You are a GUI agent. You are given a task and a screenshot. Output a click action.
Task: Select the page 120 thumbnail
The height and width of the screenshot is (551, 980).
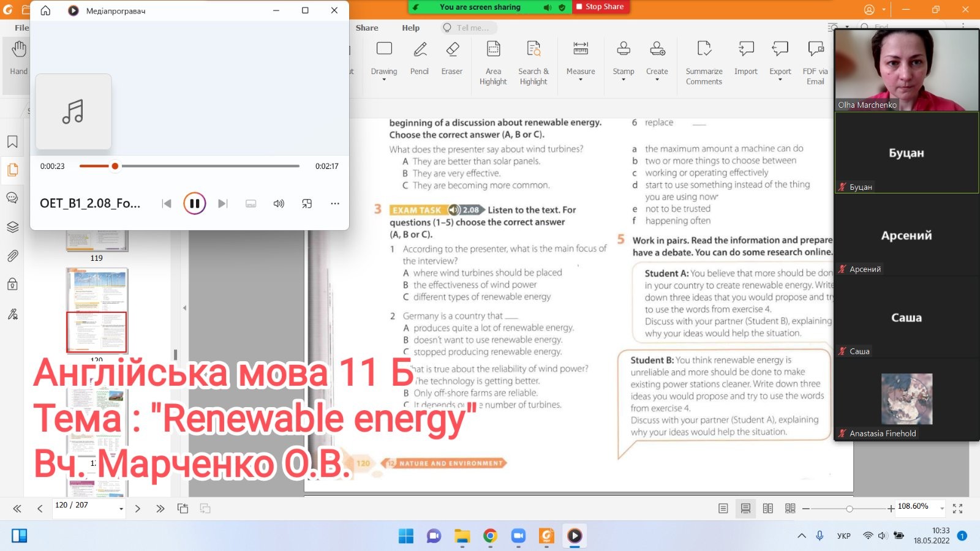click(97, 332)
